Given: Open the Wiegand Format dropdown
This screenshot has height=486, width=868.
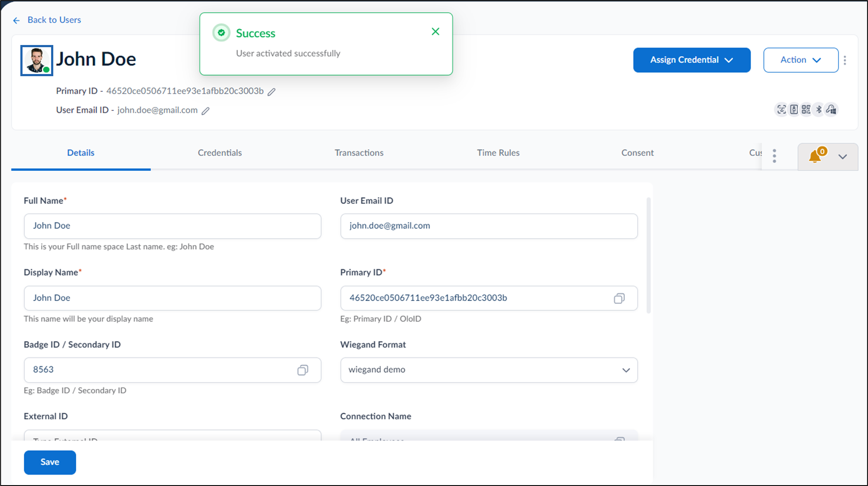Looking at the screenshot, I should coord(489,370).
